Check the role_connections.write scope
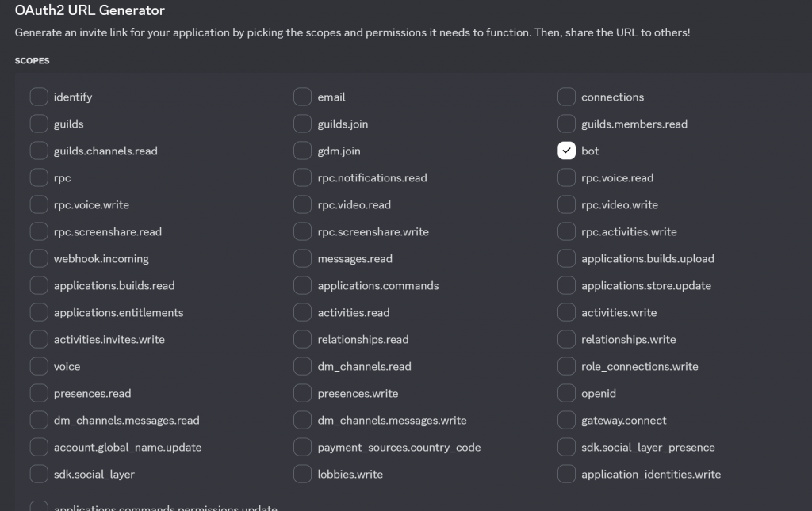Screen dimensions: 812x511 (566, 367)
